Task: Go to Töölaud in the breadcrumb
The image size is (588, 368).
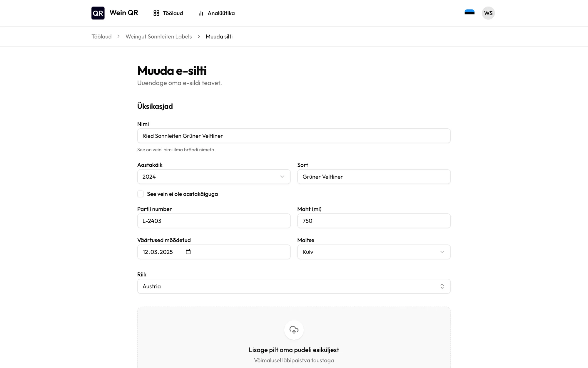Action: [x=101, y=37]
